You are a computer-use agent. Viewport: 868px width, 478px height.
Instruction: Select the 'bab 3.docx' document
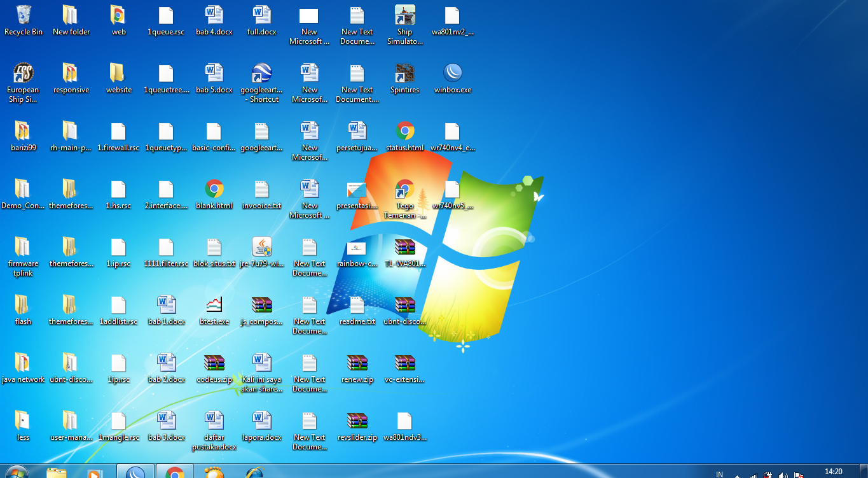(166, 421)
